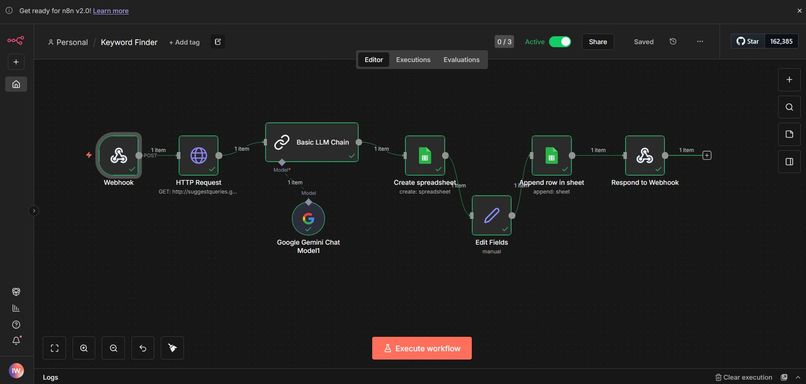Select the Basic LLM Chain node
The width and height of the screenshot is (806, 384).
point(312,142)
